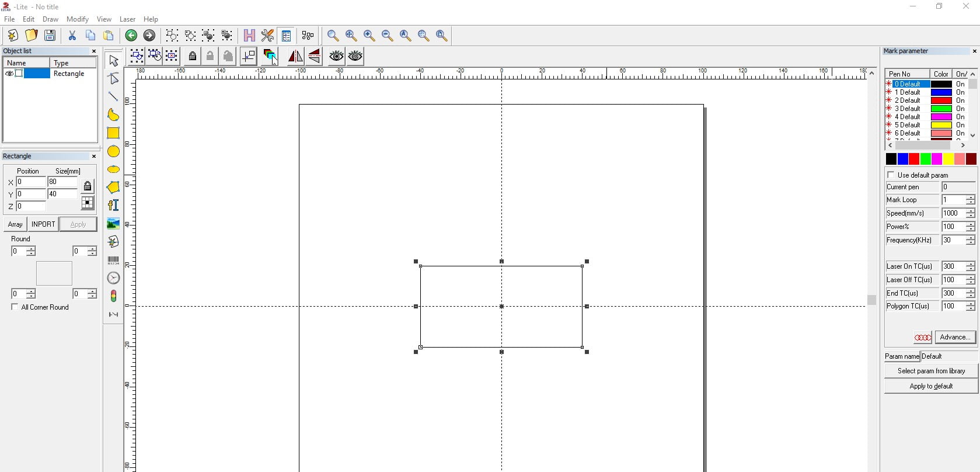
Task: Select the barcode drawing tool
Action: coord(113,261)
